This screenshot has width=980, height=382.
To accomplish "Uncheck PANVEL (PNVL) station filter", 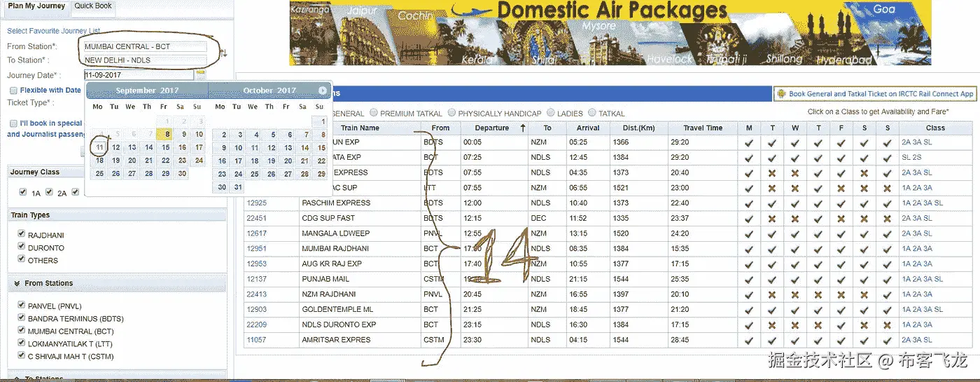I will [22, 306].
